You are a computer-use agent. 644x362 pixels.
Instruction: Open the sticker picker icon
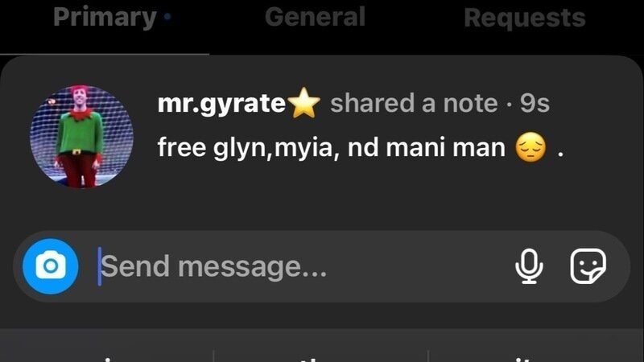click(x=588, y=266)
